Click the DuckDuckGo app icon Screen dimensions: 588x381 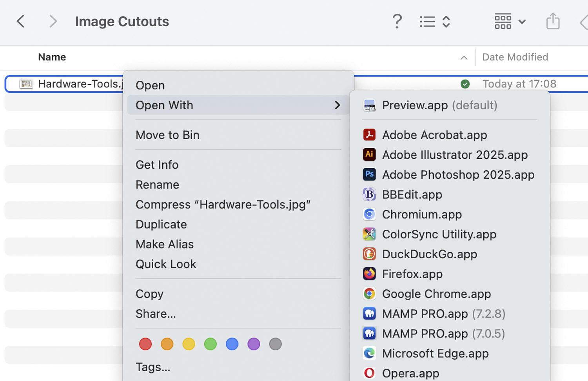[x=369, y=254]
